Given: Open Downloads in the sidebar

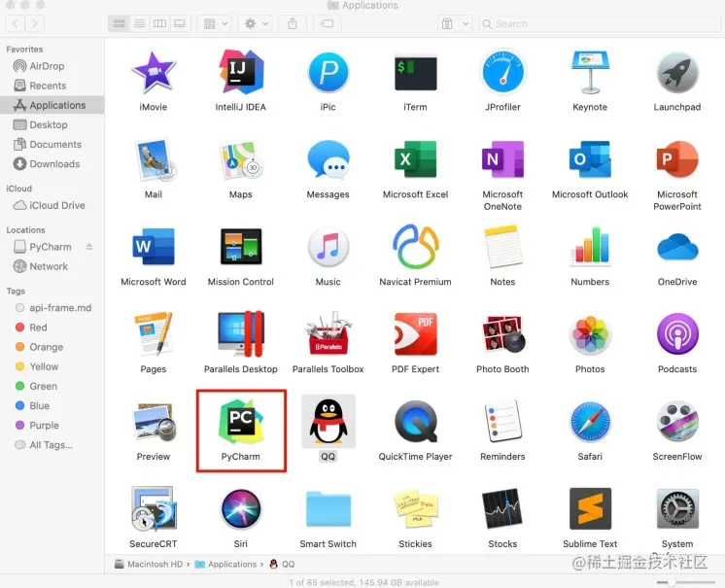Looking at the screenshot, I should [x=47, y=163].
